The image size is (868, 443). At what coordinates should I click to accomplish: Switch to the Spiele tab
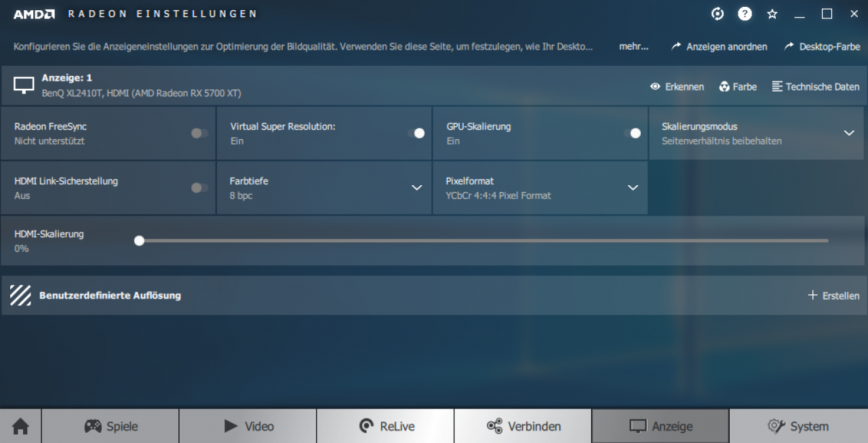[x=111, y=426]
